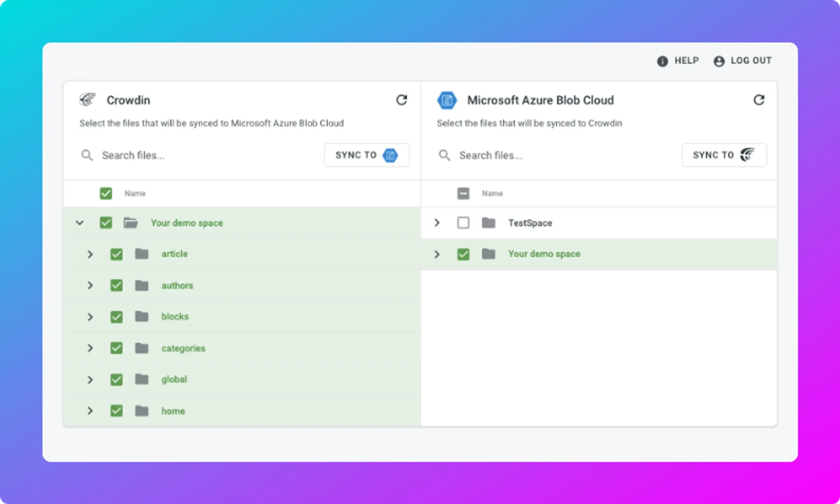This screenshot has height=504, width=840.
Task: Uncheck Your demo space in Crowdin panel
Action: (x=106, y=223)
